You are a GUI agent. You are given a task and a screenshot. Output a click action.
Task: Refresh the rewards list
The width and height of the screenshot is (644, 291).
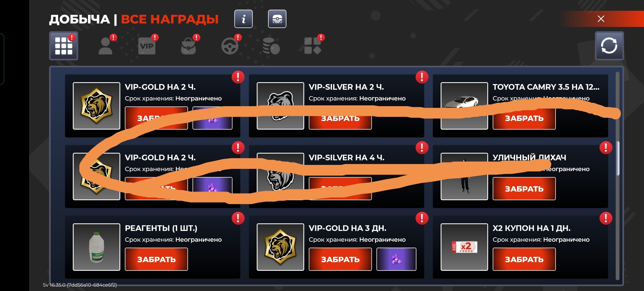[x=609, y=46]
